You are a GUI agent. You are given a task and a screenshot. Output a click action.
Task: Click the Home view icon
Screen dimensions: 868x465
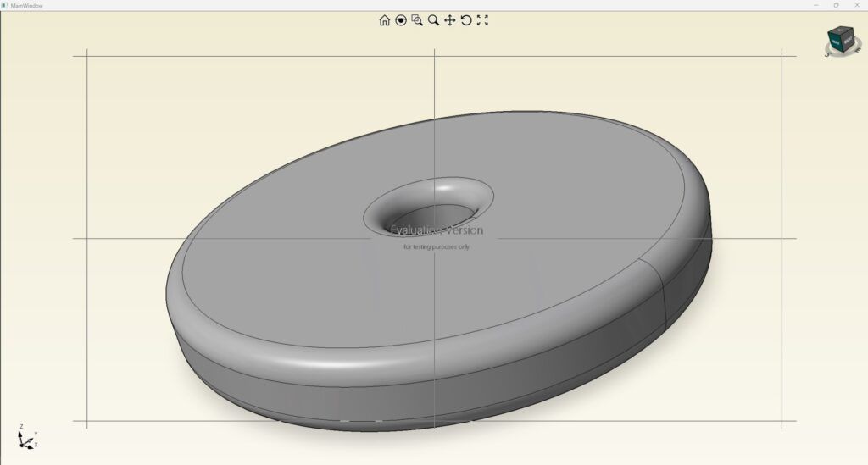tap(384, 20)
